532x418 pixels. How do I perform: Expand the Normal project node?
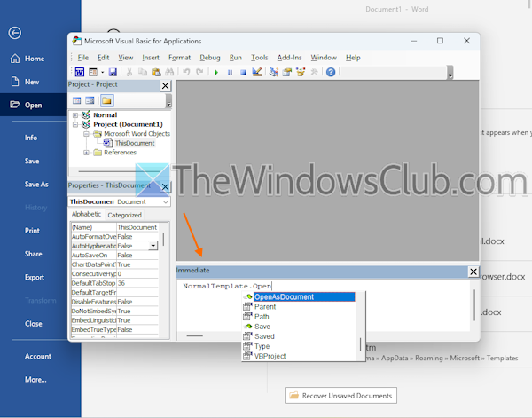pyautogui.click(x=75, y=115)
